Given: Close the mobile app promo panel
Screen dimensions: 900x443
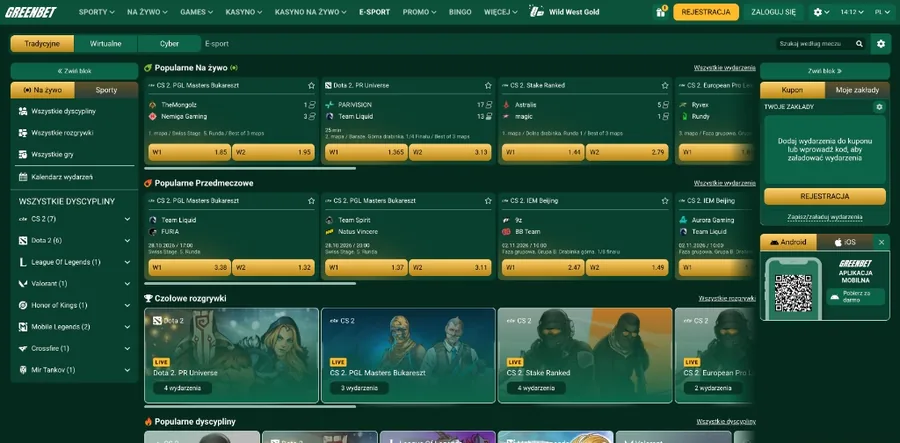Looking at the screenshot, I should point(882,242).
